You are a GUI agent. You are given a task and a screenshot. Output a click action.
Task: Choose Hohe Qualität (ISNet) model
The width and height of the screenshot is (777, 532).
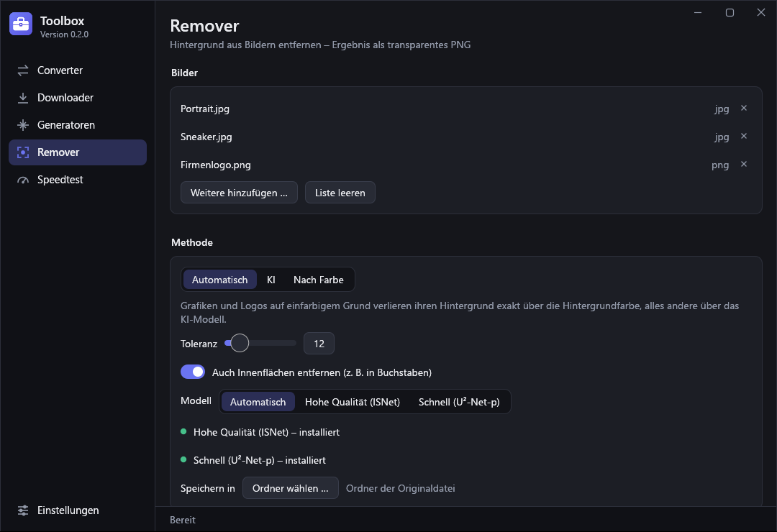click(353, 402)
